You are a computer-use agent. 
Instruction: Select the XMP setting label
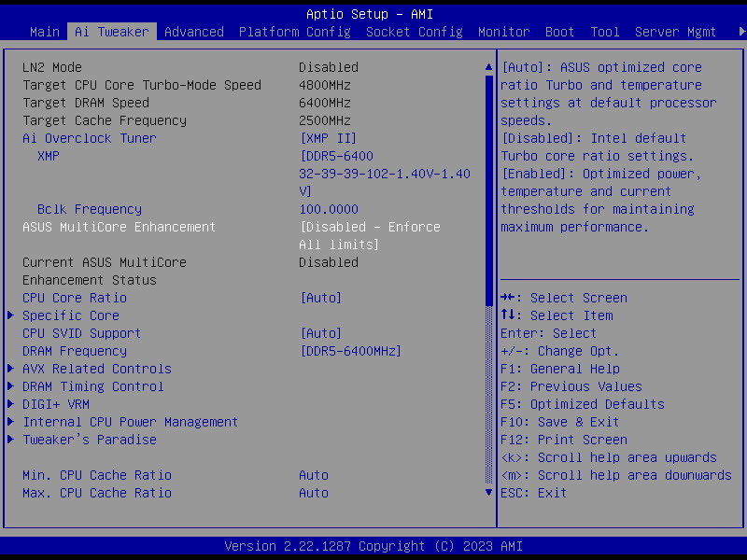click(49, 156)
